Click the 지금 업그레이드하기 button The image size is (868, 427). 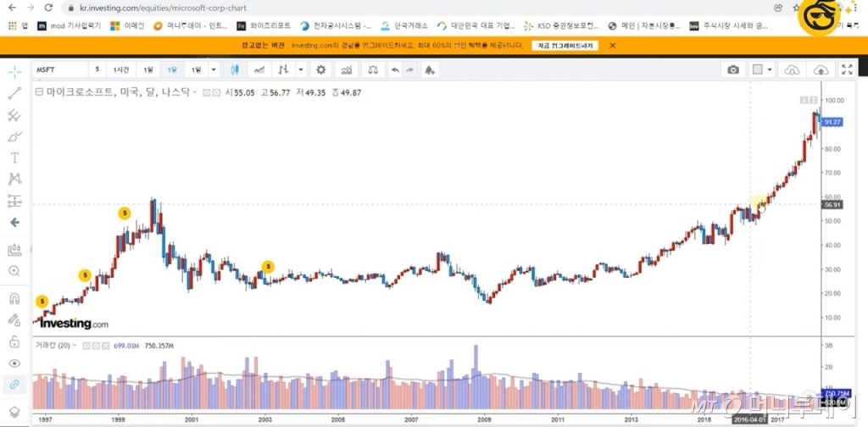pos(565,45)
